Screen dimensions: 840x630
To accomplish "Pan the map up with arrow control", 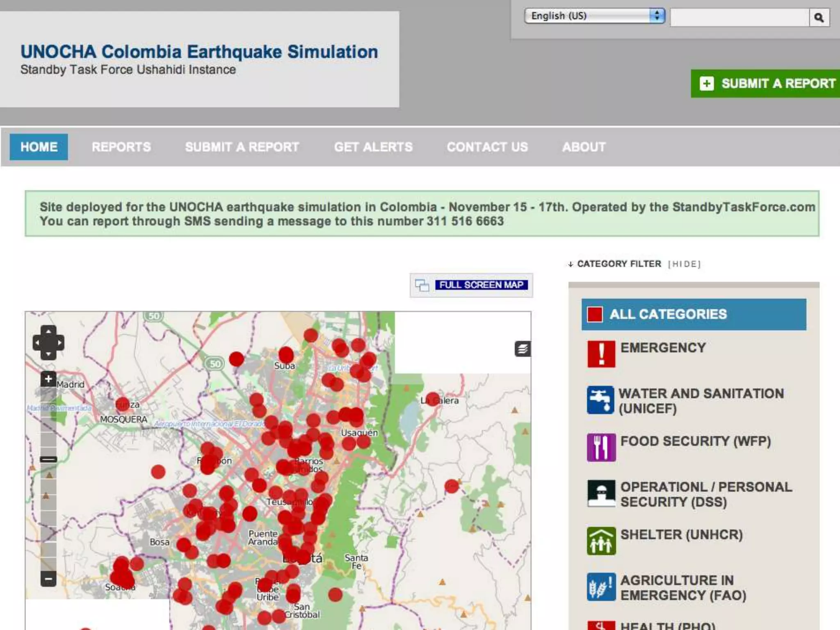I will tap(48, 331).
